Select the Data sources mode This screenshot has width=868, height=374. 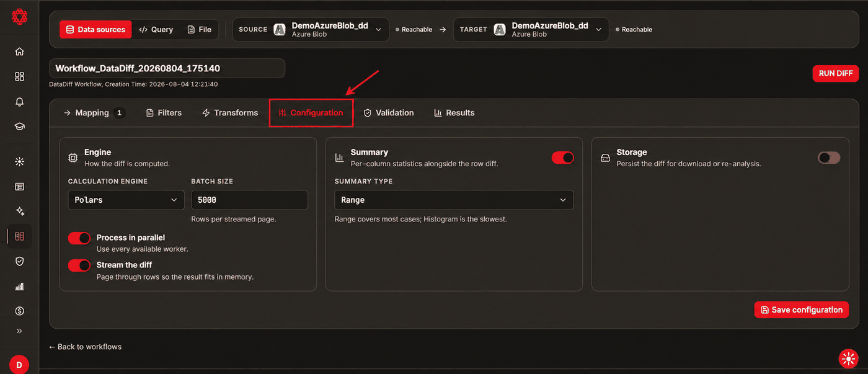tap(95, 29)
